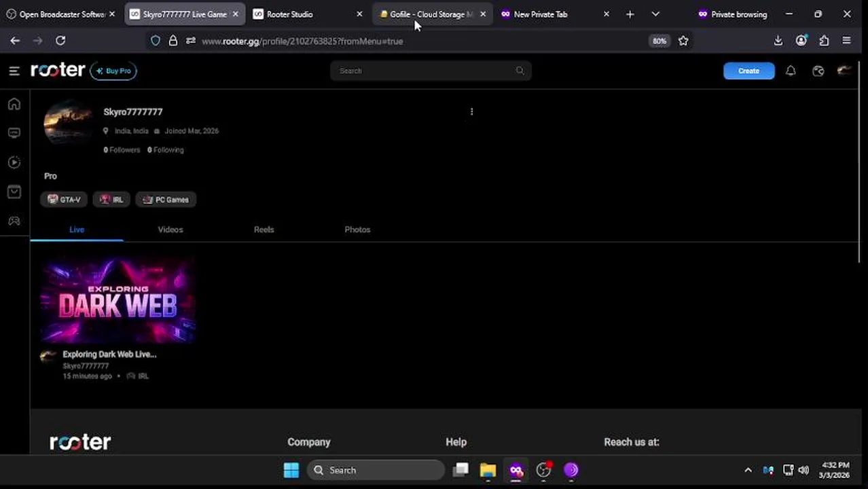Switch to the Photos tab
Viewport: 868px width, 489px height.
point(357,230)
